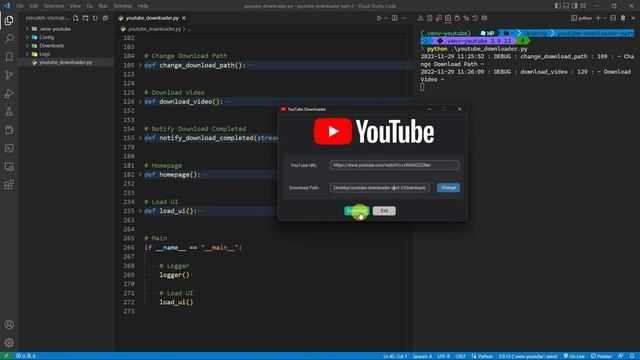Unfold the homepage function
This screenshot has height=360, width=640.
[140, 175]
